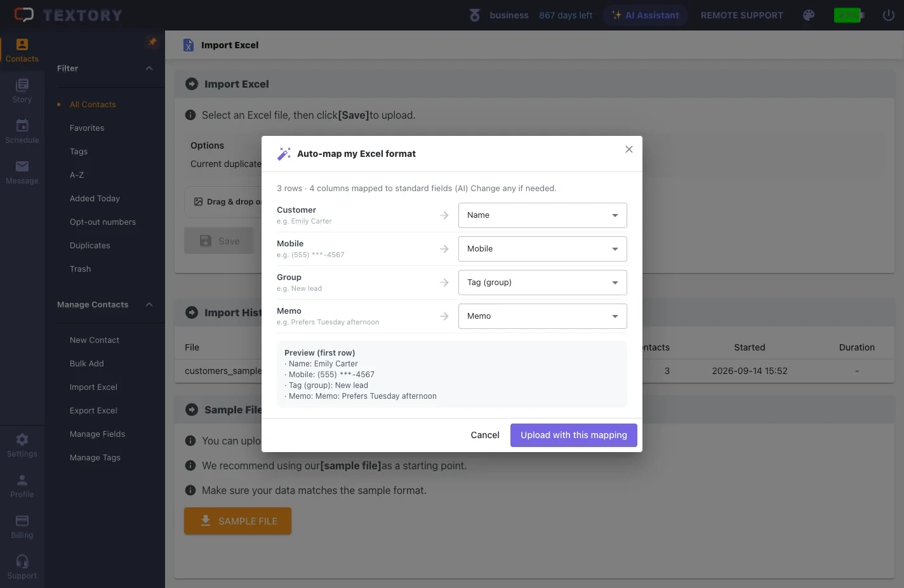
Task: Open Export Excel in Manage Contacts
Action: (93, 411)
